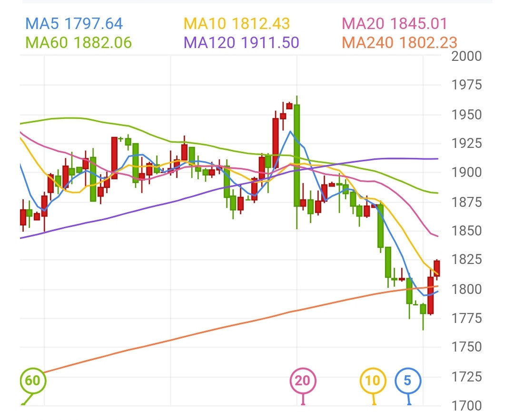Click the blue circled 5 marker
The image size is (514, 420).
click(x=408, y=381)
